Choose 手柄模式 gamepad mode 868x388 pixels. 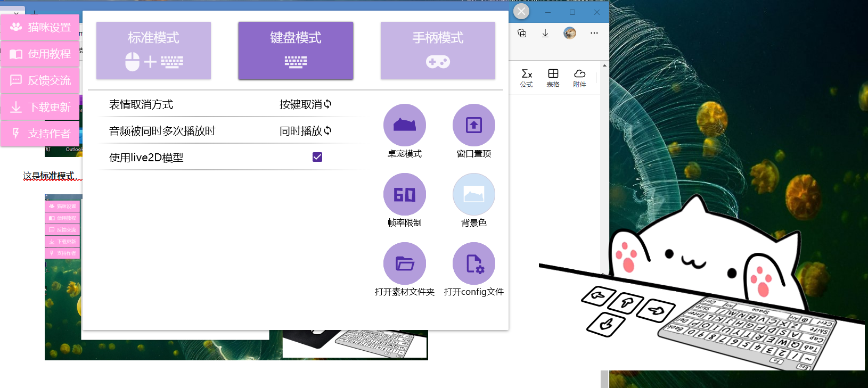(x=438, y=51)
